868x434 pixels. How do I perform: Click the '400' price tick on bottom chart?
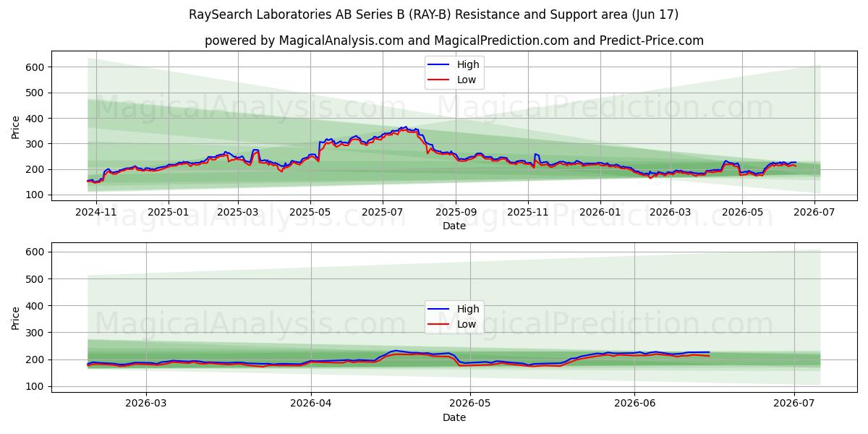pos(36,306)
